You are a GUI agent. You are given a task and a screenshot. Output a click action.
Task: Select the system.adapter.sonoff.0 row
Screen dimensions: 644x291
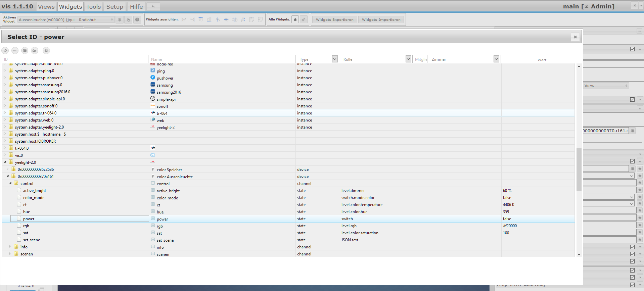(288, 106)
